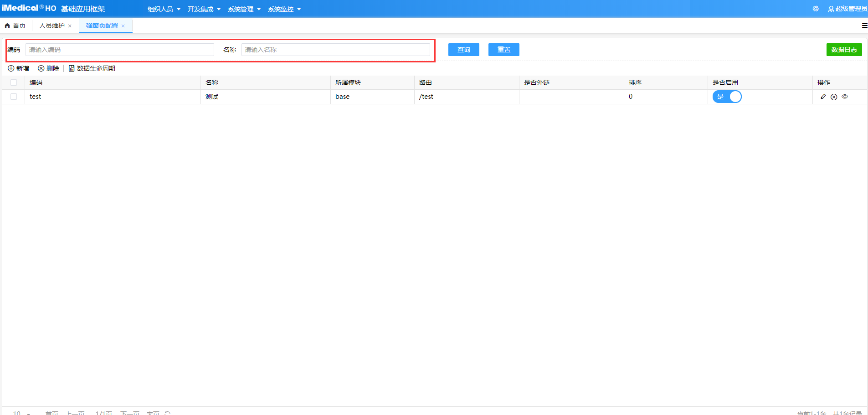Toggle the 是否启用 switch for test row
This screenshot has width=868, height=415.
pos(727,97)
